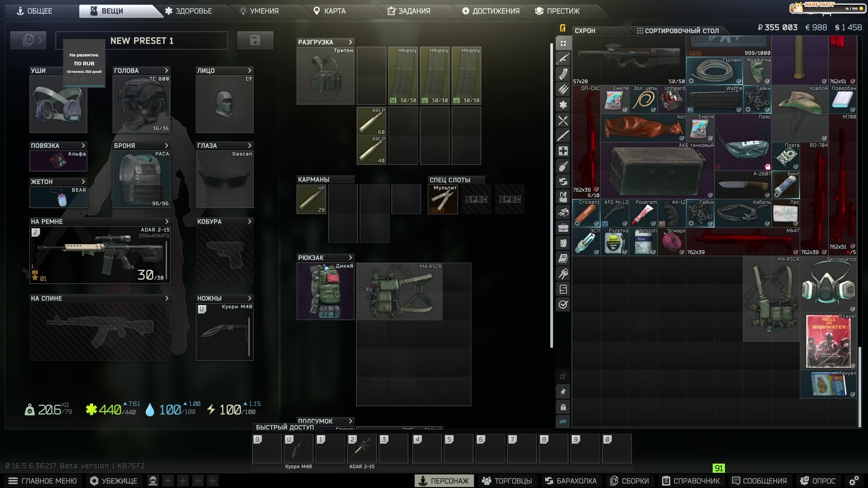This screenshot has width=868, height=488.
Task: Expand the КОБУРА holster arrow
Action: click(250, 221)
